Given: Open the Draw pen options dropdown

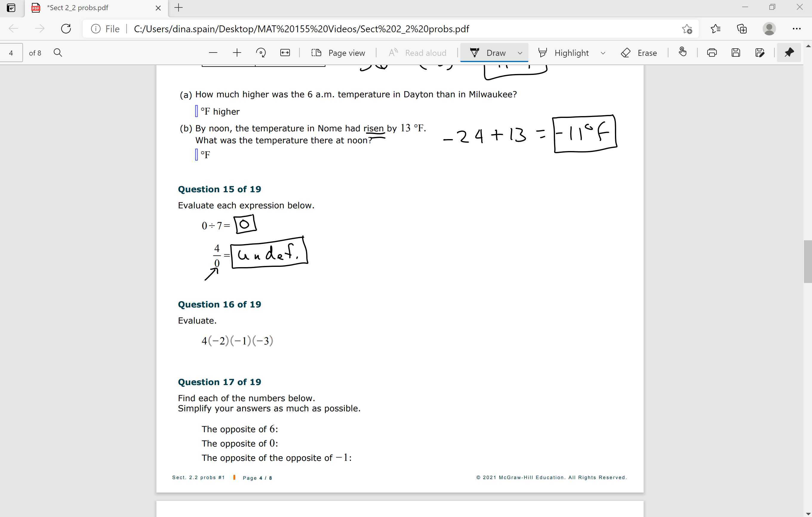Looking at the screenshot, I should (x=519, y=53).
